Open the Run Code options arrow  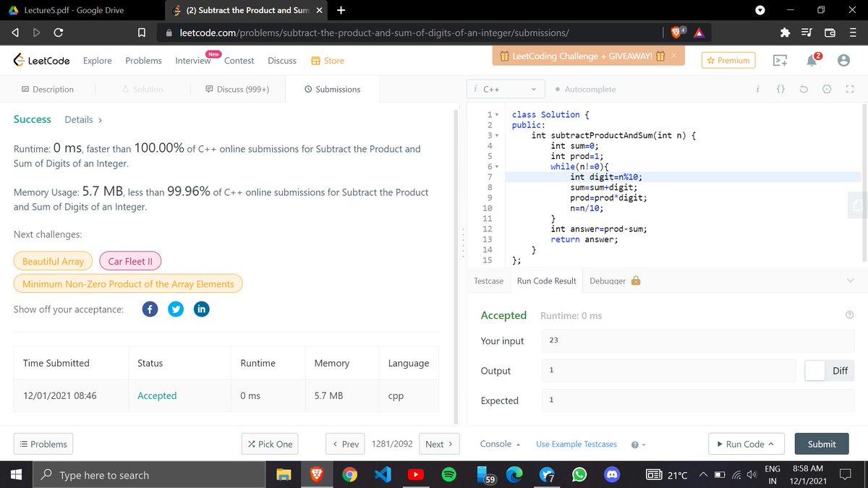771,444
